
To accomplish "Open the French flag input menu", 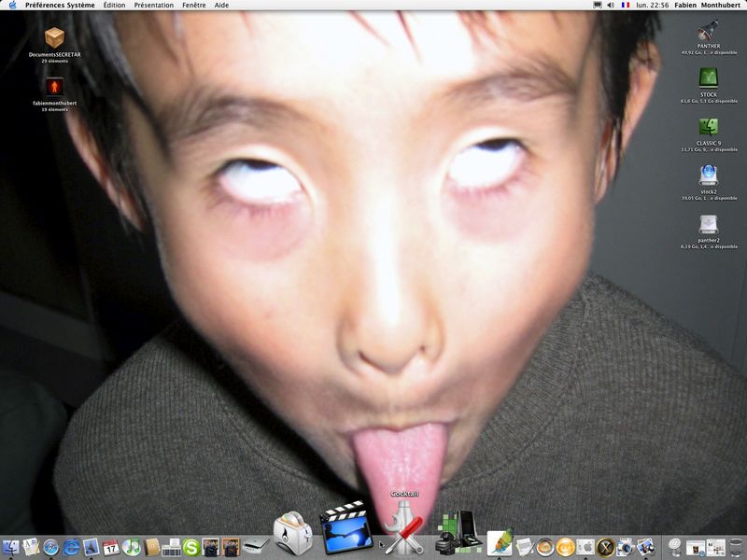I will (626, 6).
